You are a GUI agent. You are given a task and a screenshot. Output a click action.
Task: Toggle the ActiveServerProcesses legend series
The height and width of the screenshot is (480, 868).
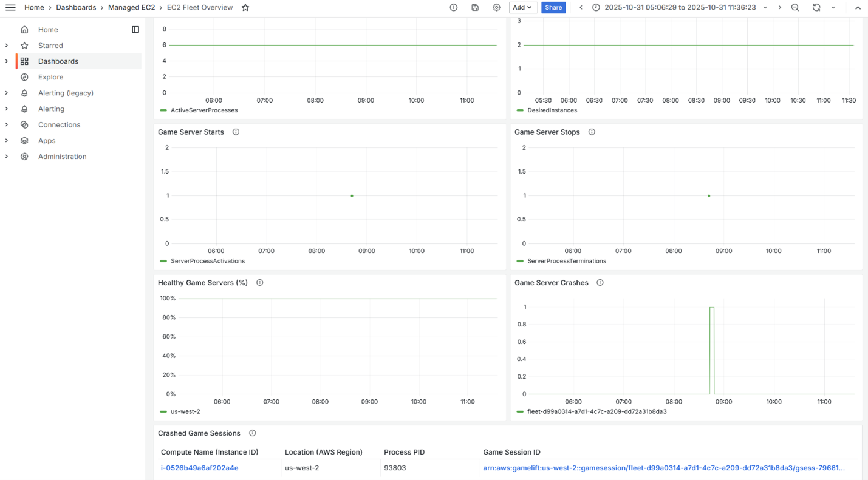tap(204, 110)
